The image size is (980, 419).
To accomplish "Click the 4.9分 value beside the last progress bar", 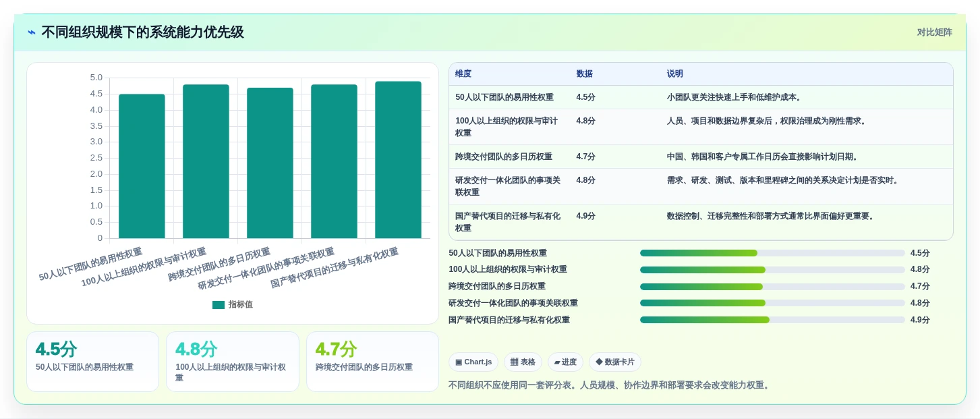I will [920, 320].
